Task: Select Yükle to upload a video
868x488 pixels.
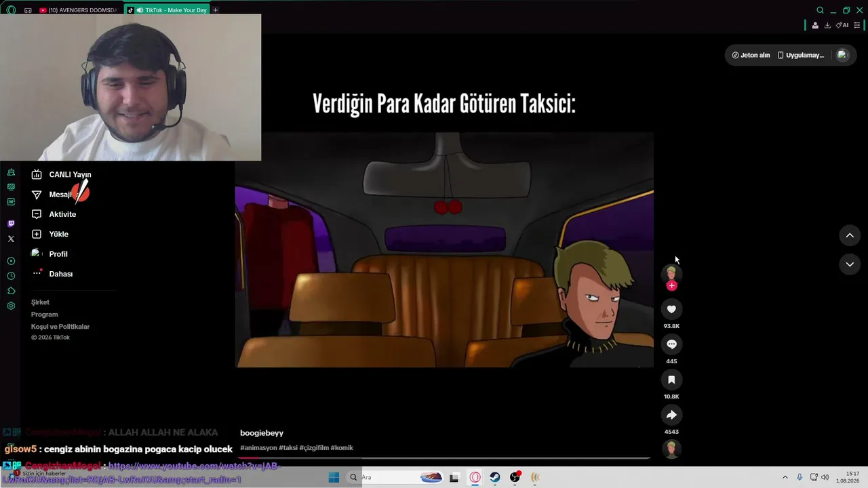Action: [50, 234]
